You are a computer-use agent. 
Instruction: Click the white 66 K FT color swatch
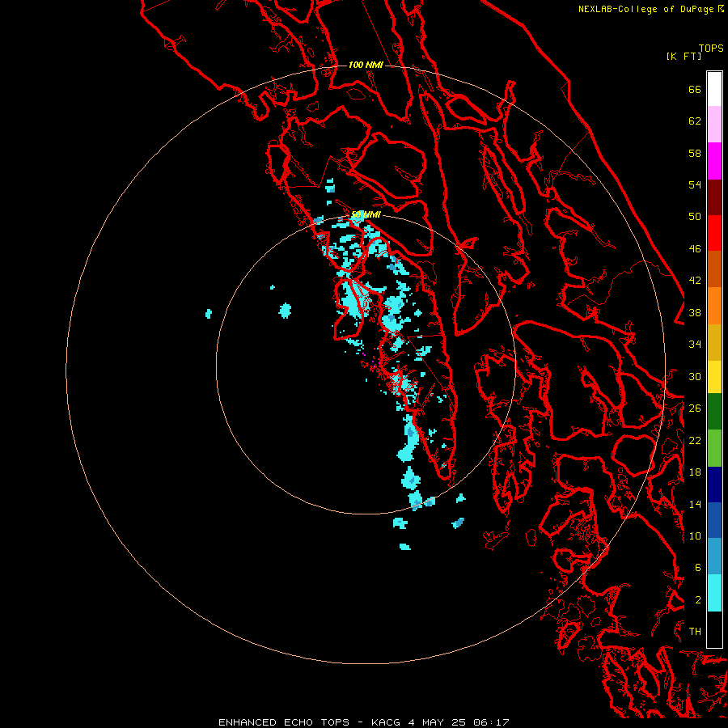tap(714, 89)
